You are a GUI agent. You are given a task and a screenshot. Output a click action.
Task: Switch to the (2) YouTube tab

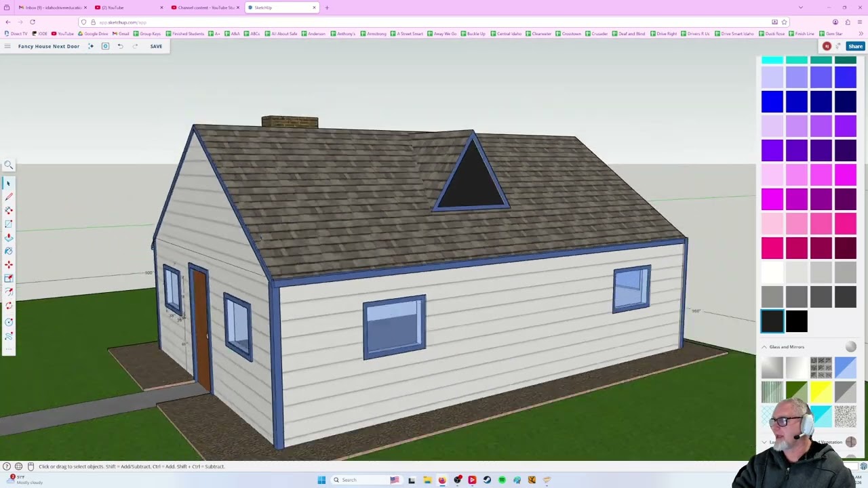coord(129,7)
